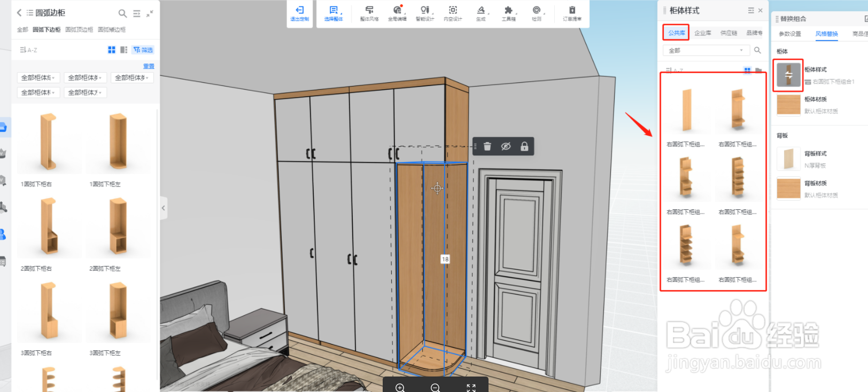This screenshot has height=392, width=868.
Task: Select the 3圆弧下柜右 cabinet thumbnail
Action: [49, 311]
